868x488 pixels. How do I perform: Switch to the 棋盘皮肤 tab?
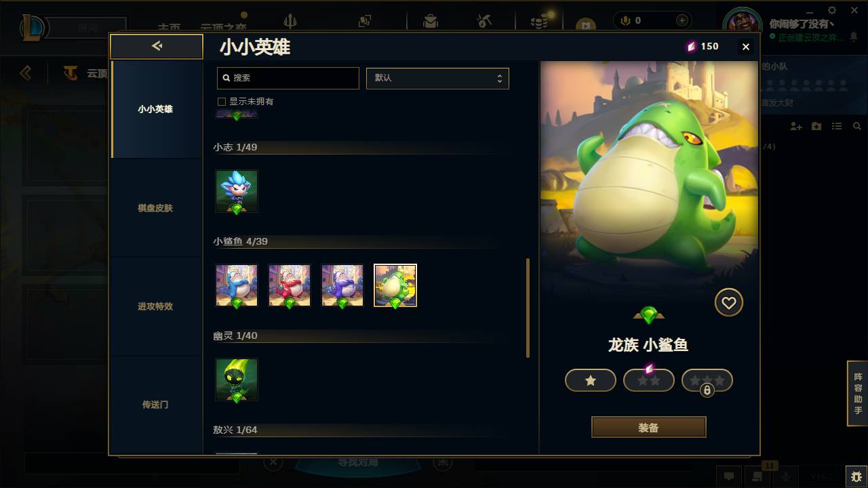155,208
